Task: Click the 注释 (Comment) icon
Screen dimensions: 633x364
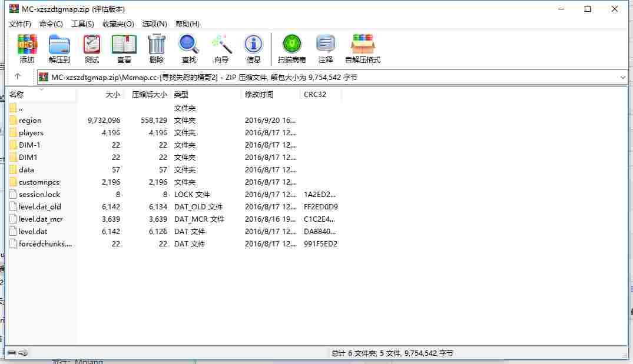Action: [326, 44]
